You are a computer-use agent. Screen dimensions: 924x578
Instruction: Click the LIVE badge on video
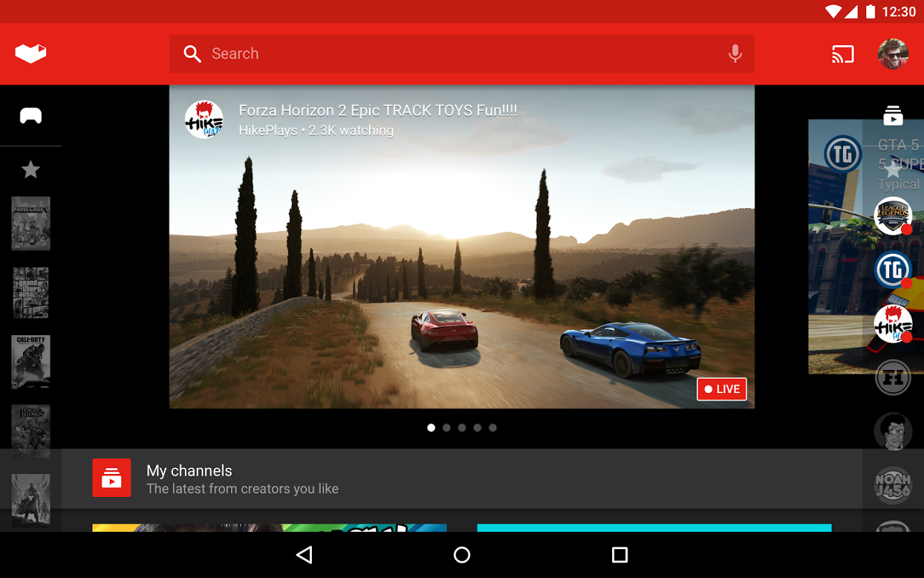coord(722,389)
